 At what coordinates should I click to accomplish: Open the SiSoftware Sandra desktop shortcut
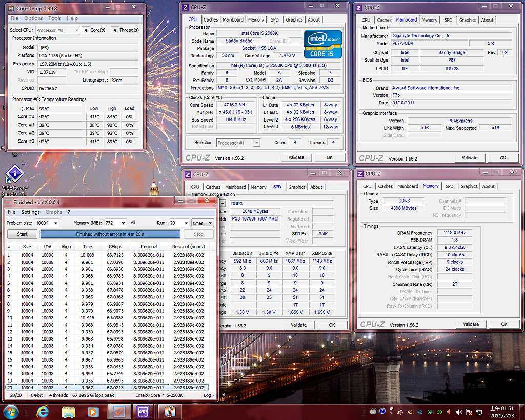click(15, 180)
